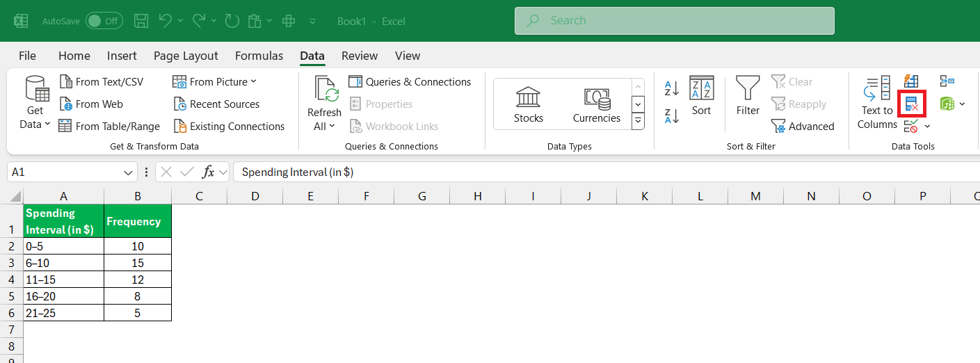
Task: Import data From Text/CSV
Action: point(102,82)
